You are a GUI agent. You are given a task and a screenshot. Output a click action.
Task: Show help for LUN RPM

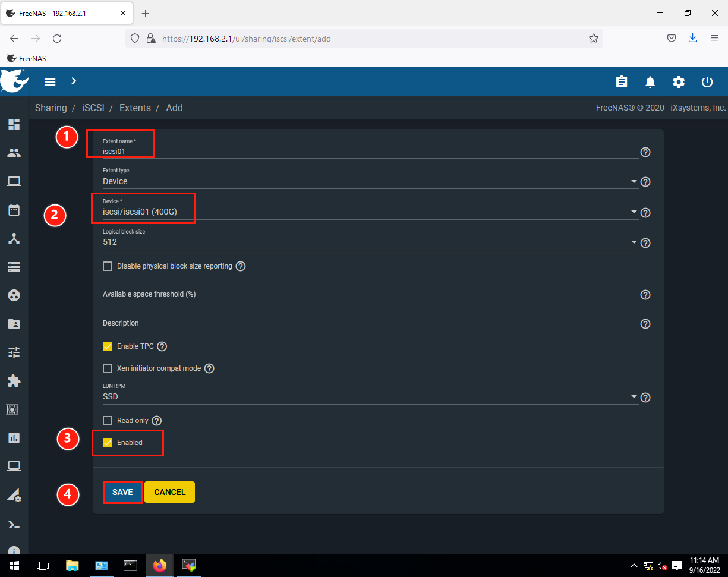pos(645,398)
